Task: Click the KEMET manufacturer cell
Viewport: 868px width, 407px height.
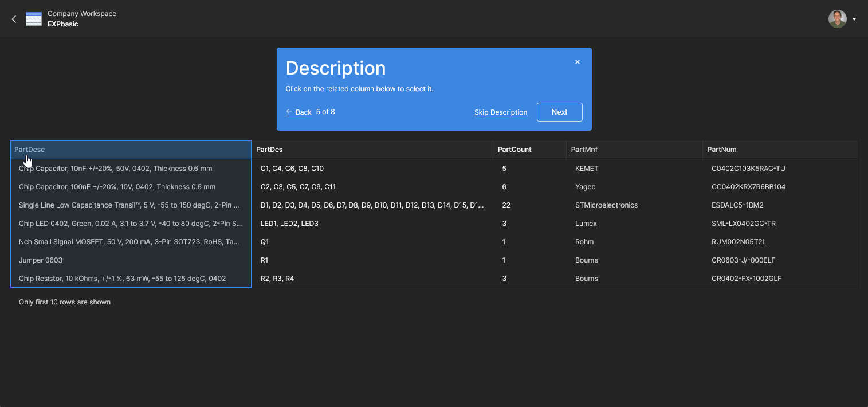Action: [586, 169]
